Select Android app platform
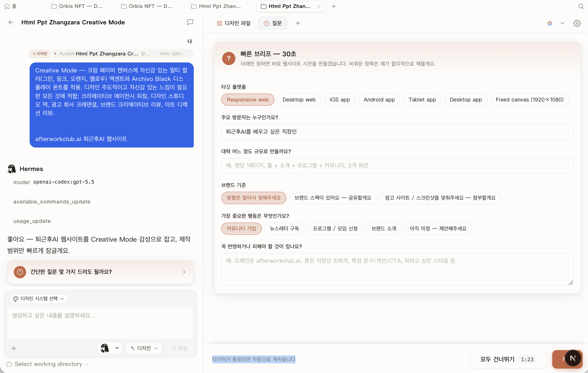 pos(379,100)
